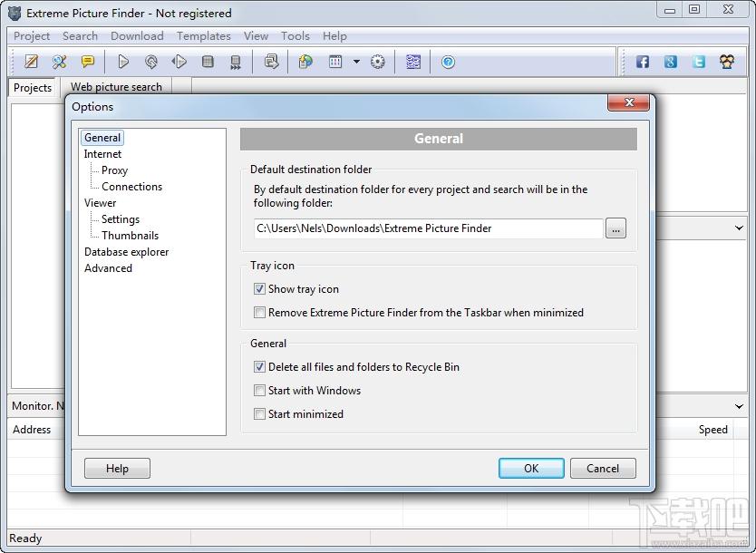This screenshot has width=756, height=553.
Task: Click the friends faces icon in toolbar
Action: click(727, 62)
